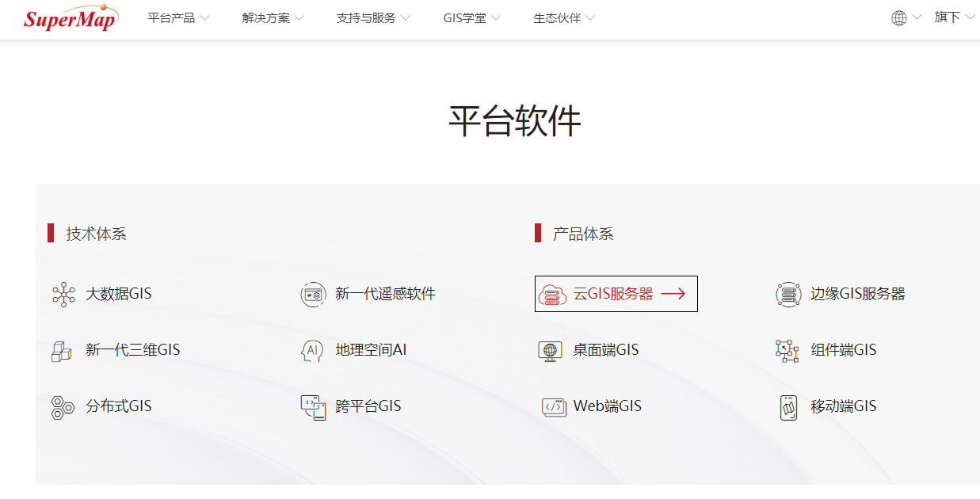Screen dimensions: 980x499
Task: Click the 桌面端GIS monitor icon
Action: pyautogui.click(x=550, y=351)
